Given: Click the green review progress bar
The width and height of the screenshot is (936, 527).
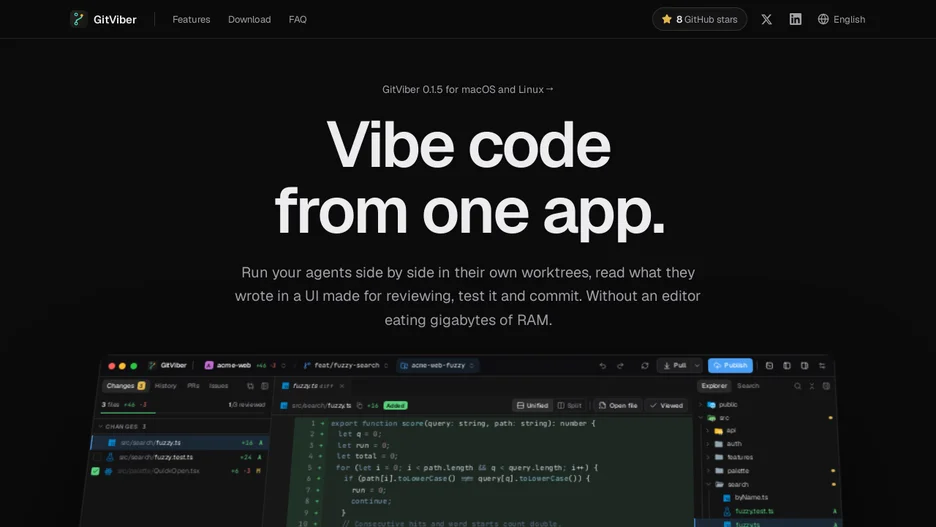Looking at the screenshot, I should [x=128, y=412].
